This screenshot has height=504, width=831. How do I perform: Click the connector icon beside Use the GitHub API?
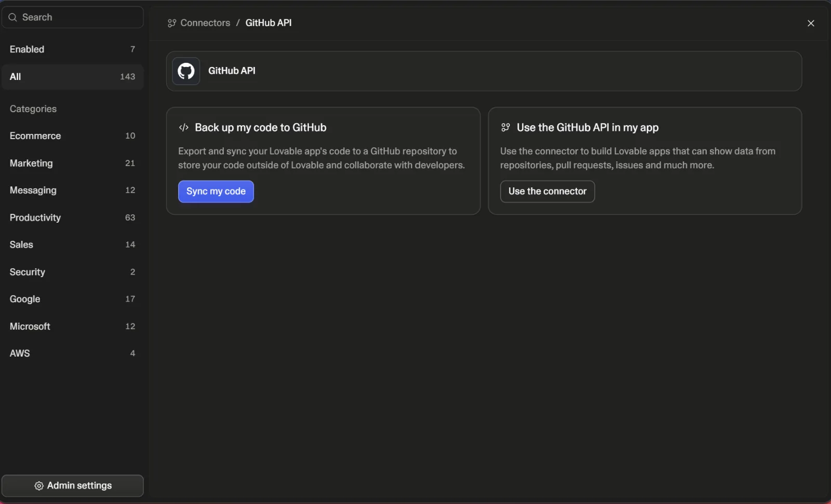click(505, 128)
